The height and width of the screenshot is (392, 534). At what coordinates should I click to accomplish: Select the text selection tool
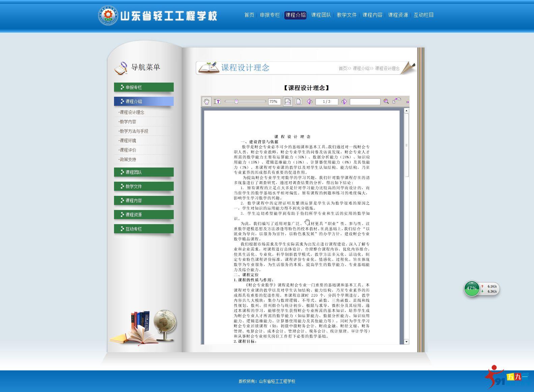217,101
